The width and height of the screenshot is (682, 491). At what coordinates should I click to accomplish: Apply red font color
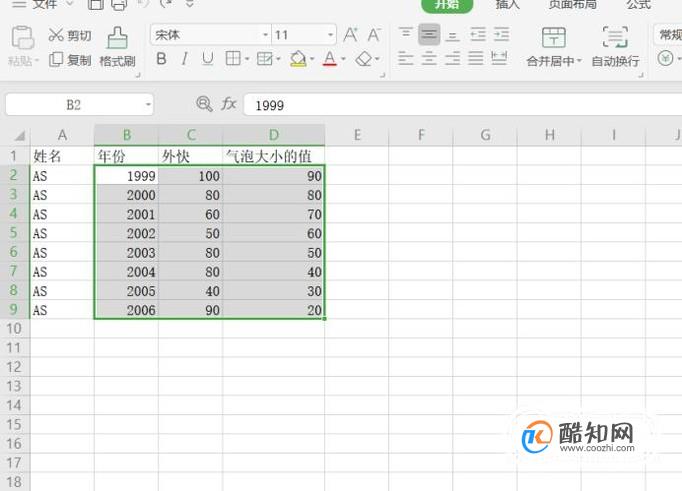tap(330, 58)
